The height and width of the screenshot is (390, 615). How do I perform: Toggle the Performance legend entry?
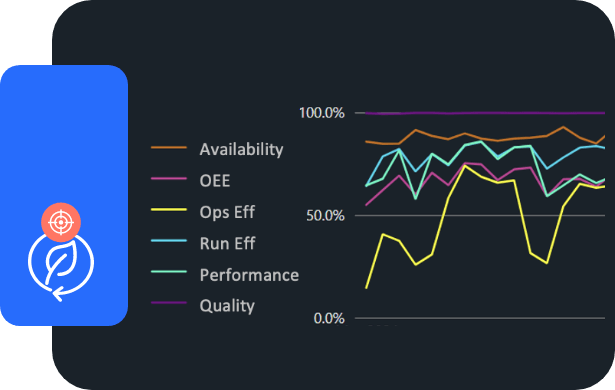249,275
